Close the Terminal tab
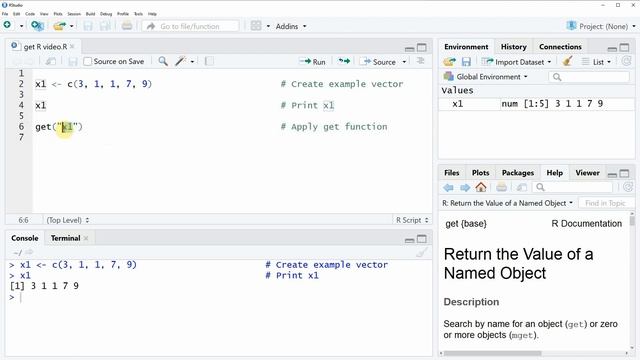This screenshot has width=640, height=360. 86,238
